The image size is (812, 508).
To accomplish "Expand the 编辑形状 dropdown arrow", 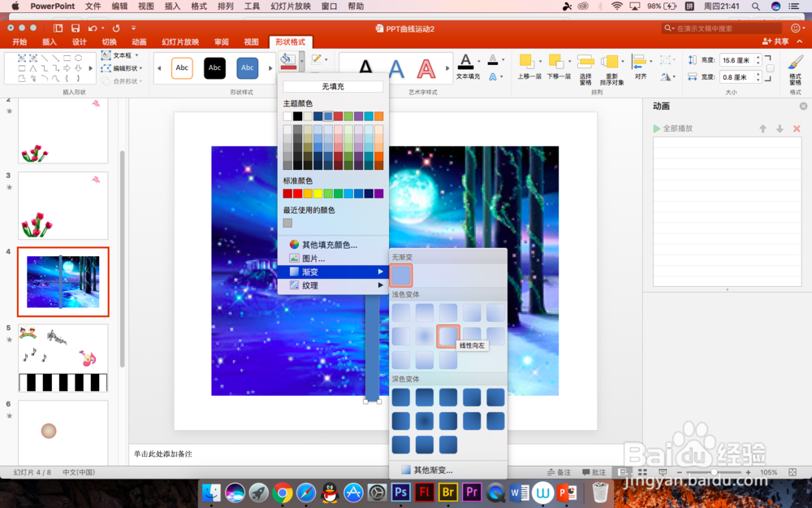I will [140, 68].
